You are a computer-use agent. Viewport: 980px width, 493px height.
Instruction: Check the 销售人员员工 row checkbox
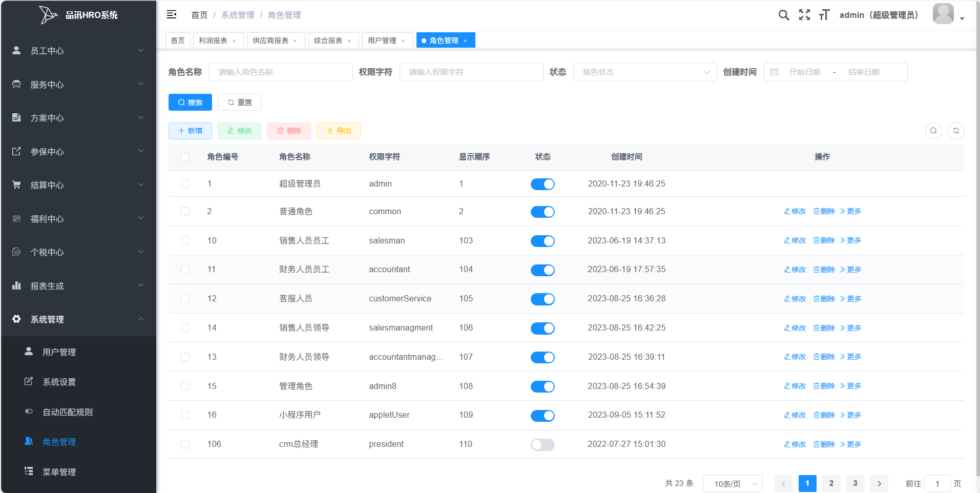[x=185, y=240]
